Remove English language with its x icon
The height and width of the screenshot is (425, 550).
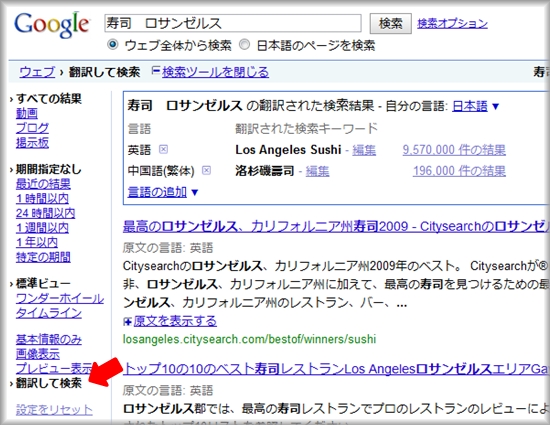[163, 150]
